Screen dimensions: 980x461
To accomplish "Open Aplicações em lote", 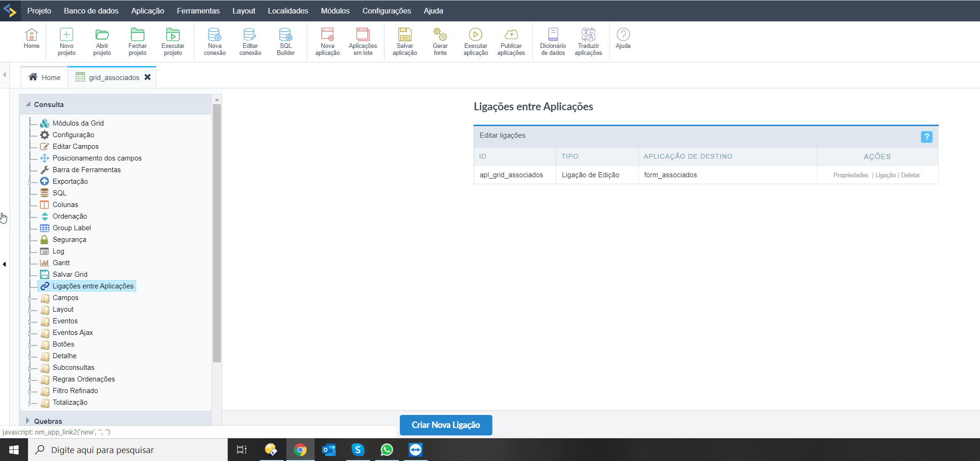I will click(x=363, y=41).
